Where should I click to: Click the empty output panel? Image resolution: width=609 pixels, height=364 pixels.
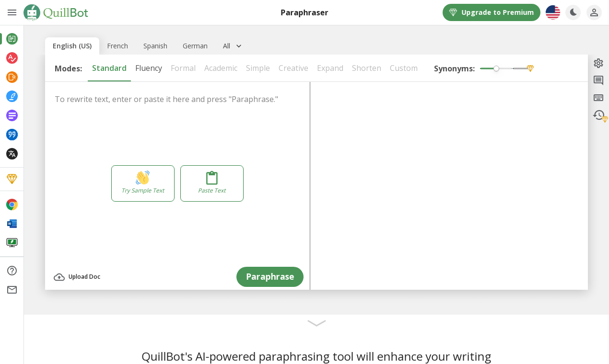449,186
